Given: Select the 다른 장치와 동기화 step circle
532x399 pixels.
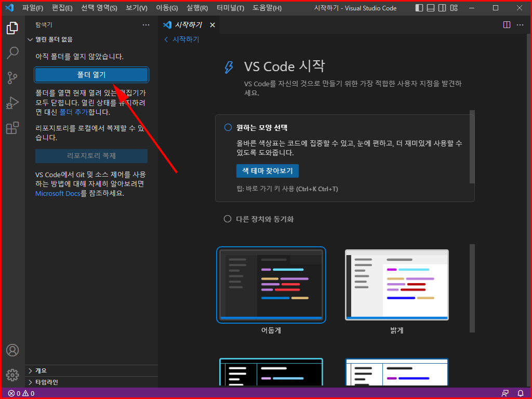Looking at the screenshot, I should point(228,219).
